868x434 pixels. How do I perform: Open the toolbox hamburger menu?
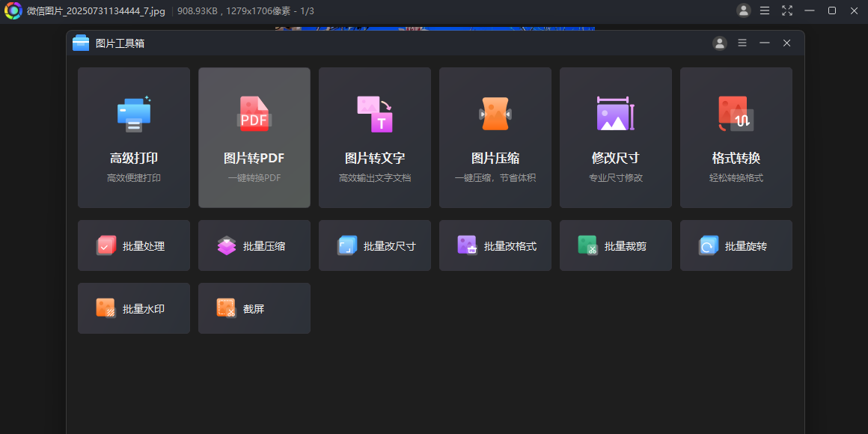pyautogui.click(x=742, y=43)
